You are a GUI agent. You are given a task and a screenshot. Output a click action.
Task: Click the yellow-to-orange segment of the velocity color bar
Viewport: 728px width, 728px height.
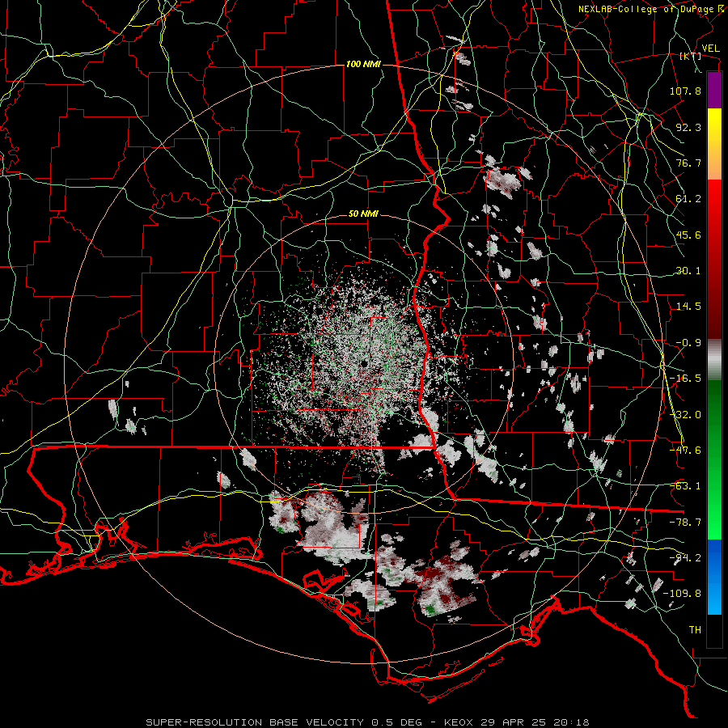pos(714,144)
